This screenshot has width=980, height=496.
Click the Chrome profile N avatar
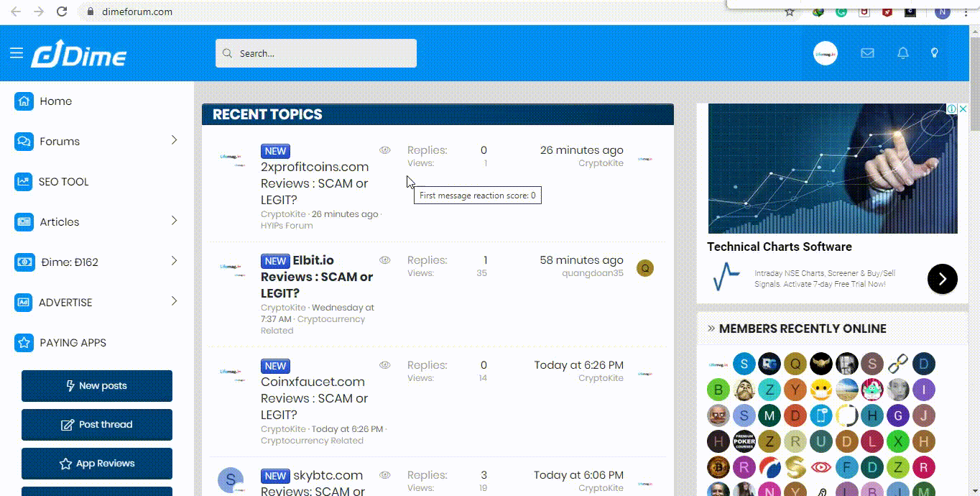[x=942, y=12]
